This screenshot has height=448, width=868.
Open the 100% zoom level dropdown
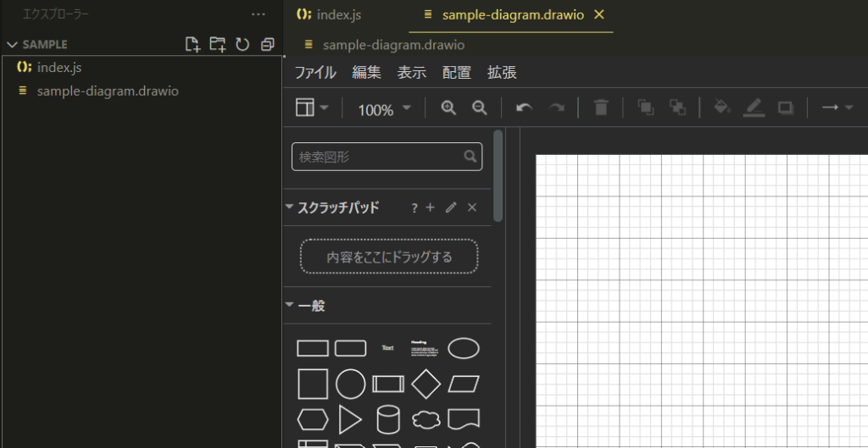pos(384,109)
